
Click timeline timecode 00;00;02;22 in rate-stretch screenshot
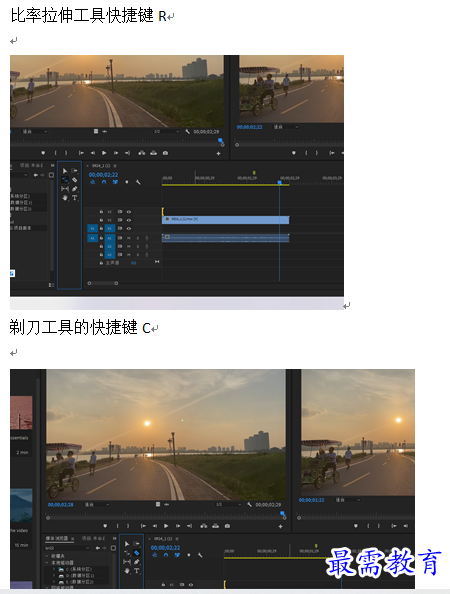[103, 175]
